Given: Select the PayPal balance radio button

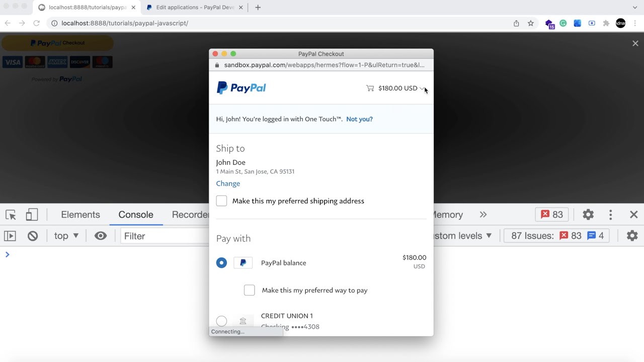Looking at the screenshot, I should tap(221, 262).
